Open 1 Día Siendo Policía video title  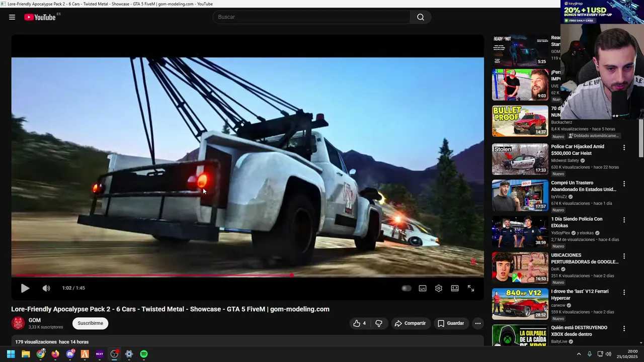click(577, 222)
